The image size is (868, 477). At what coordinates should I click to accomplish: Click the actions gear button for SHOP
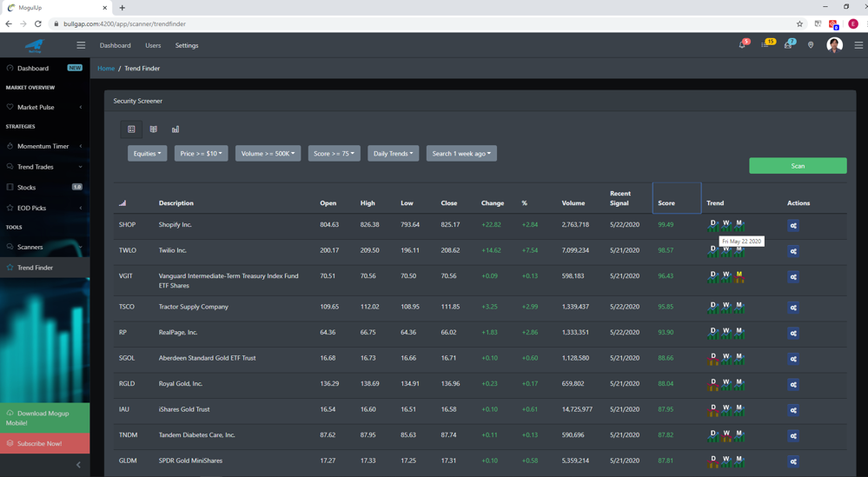click(793, 226)
